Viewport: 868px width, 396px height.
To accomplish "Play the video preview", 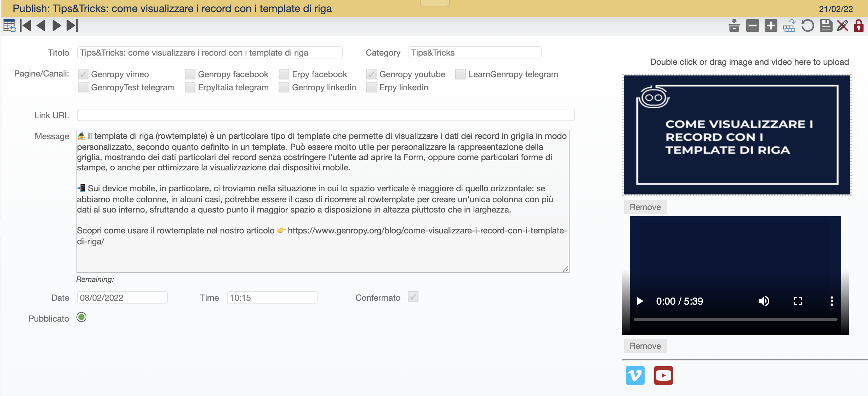I will (x=640, y=301).
